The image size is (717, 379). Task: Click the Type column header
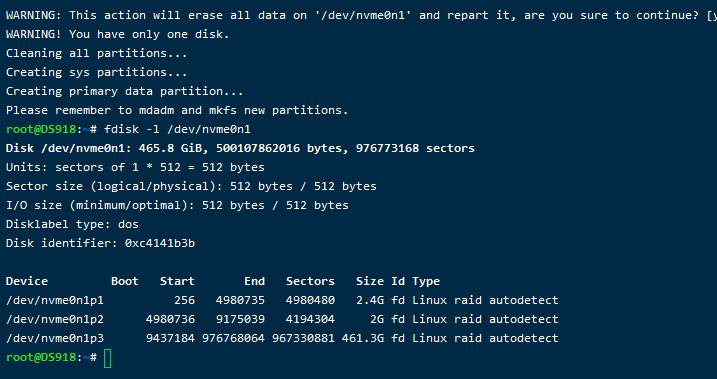click(x=426, y=281)
